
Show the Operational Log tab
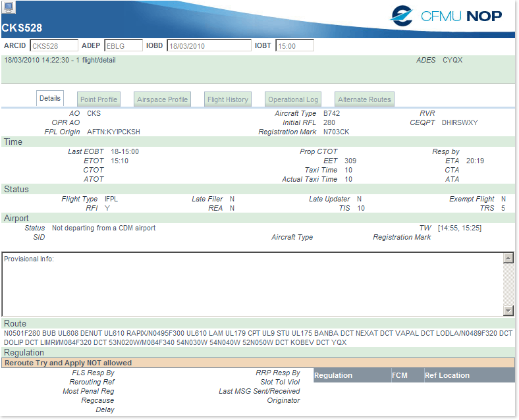point(293,99)
